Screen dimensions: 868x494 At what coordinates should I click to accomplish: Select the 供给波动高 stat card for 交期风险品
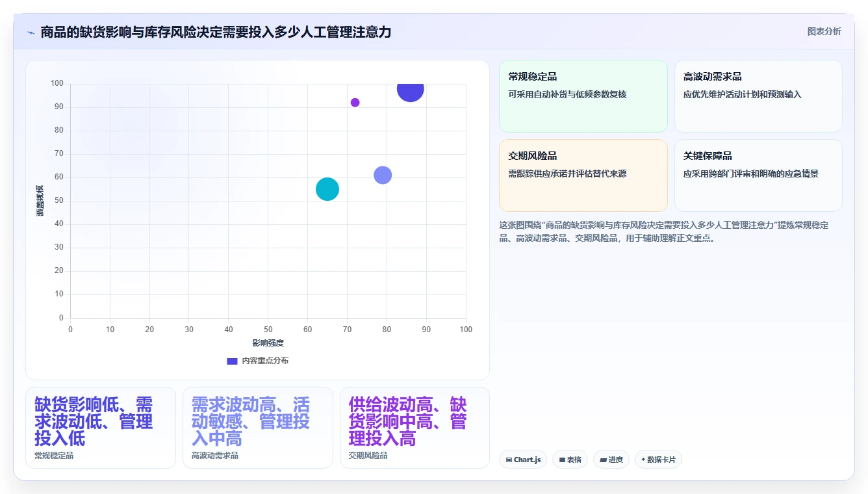pos(415,428)
